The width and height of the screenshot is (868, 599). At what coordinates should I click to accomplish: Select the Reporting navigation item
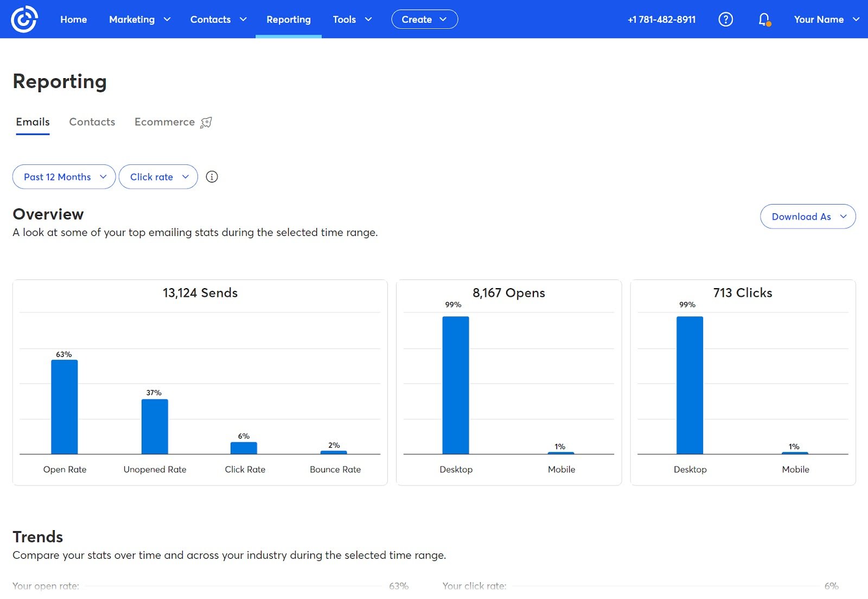pos(289,19)
